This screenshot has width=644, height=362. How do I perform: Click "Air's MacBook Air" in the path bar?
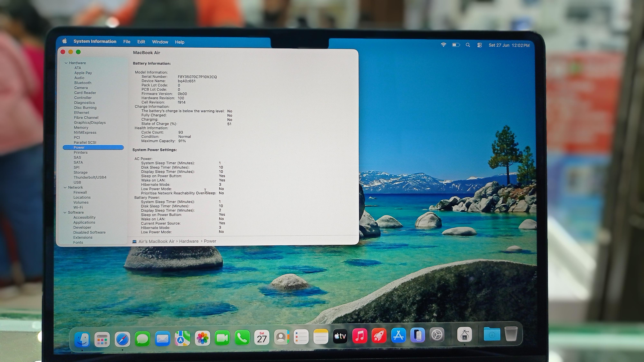156,241
